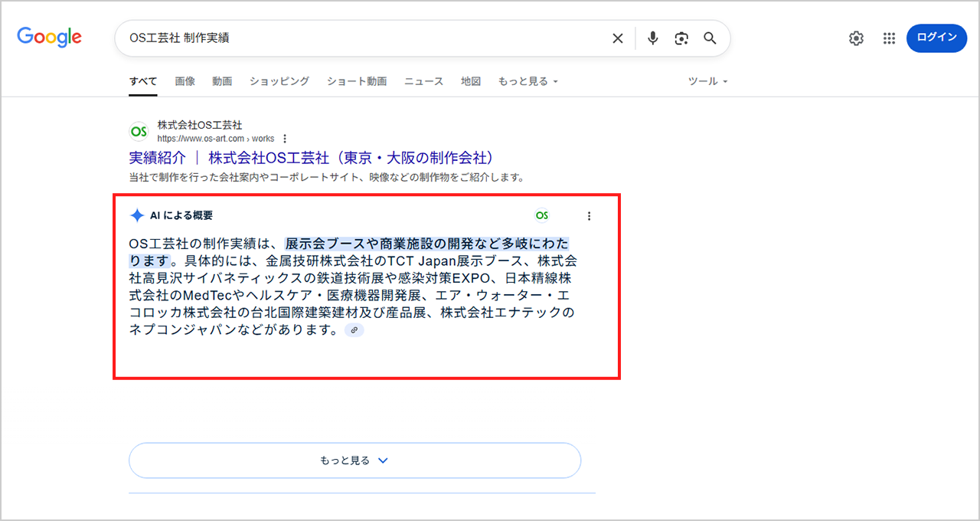The width and height of the screenshot is (980, 521).
Task: Open the AI overview three-dot menu
Action: coord(589,216)
